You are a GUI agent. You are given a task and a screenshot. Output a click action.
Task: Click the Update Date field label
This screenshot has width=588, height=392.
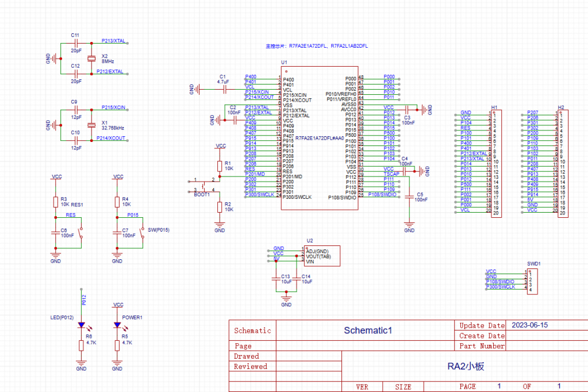[x=482, y=325]
